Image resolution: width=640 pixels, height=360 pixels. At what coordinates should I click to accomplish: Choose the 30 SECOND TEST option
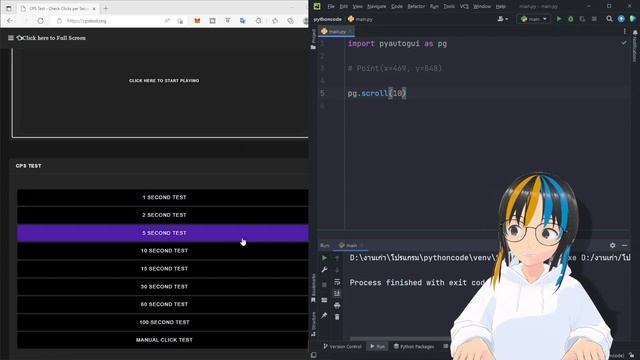tap(163, 287)
